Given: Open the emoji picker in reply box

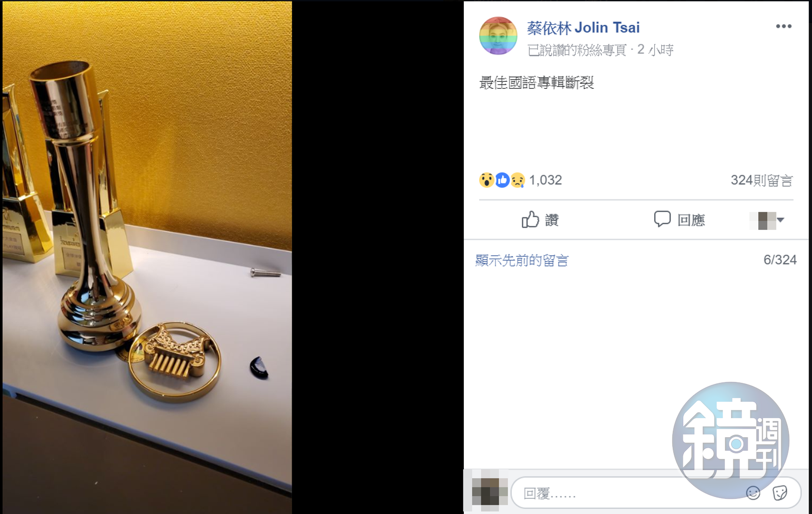Looking at the screenshot, I should click(753, 493).
